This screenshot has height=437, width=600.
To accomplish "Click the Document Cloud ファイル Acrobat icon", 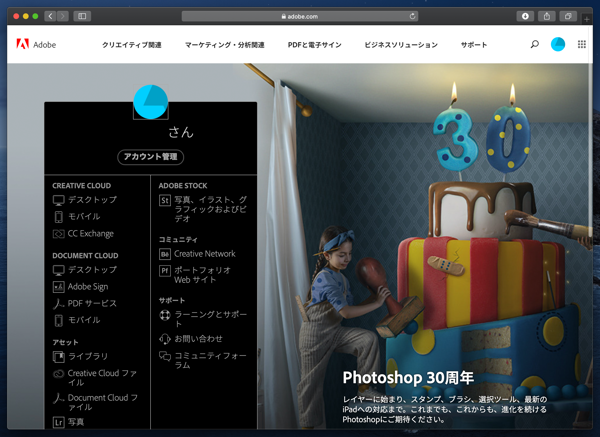I will tap(59, 398).
